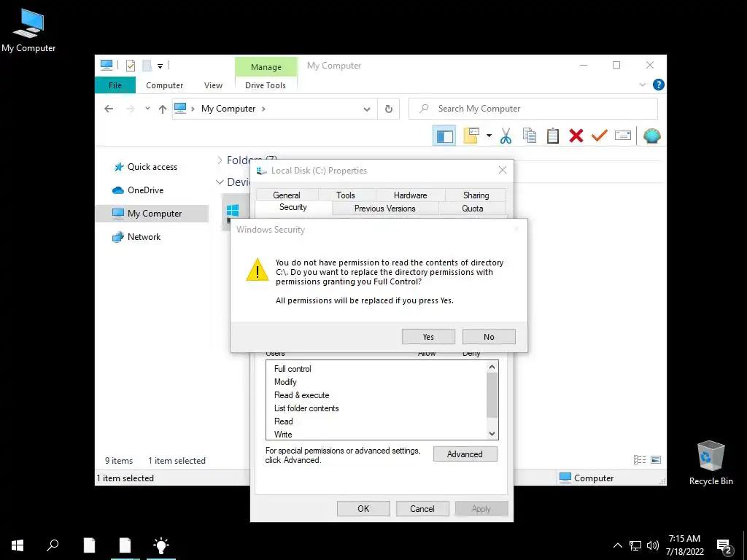Click the scissors Cut icon

click(x=506, y=136)
